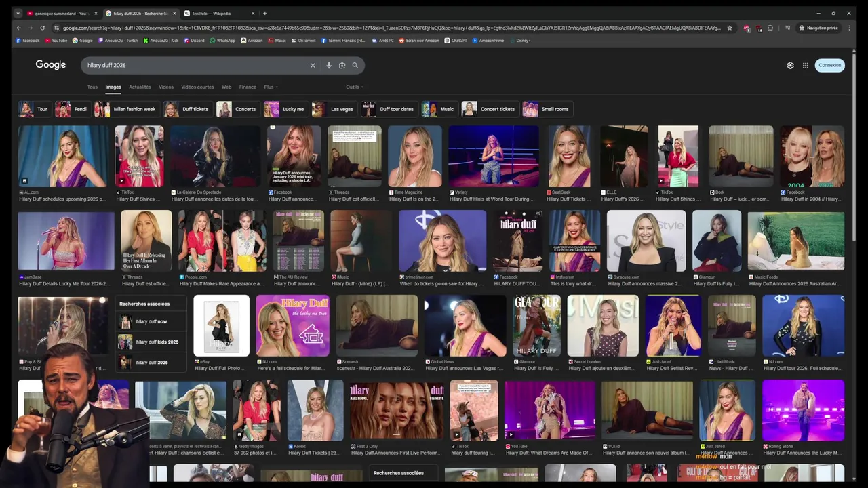Screen dimensions: 868x488
Task: Search by image with Google Lens icon
Action: [x=342, y=65]
